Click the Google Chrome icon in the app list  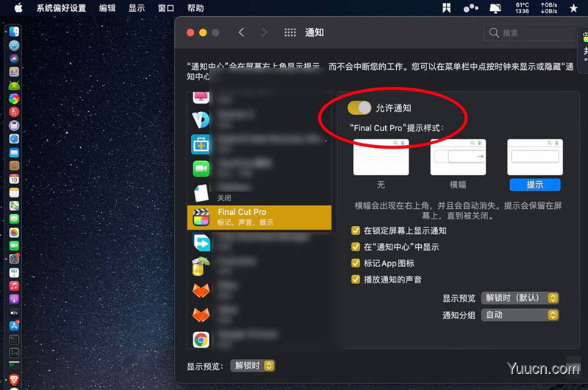[x=201, y=339]
